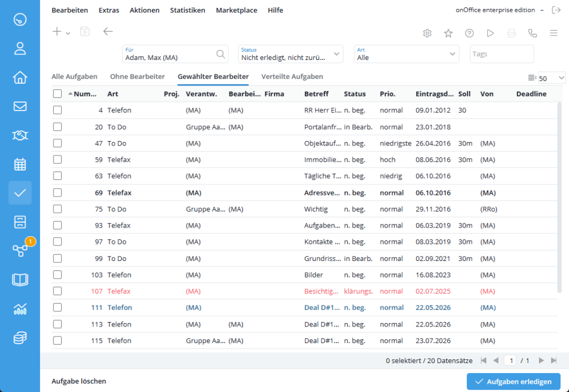
Task: Click the Aufgaben erledigen button
Action: (x=513, y=381)
